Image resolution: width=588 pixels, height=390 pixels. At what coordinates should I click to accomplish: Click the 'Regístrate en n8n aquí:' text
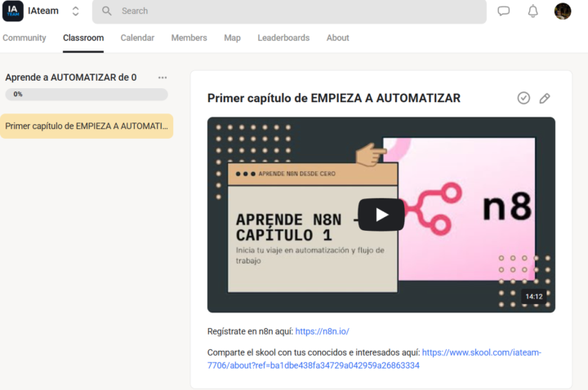point(250,331)
